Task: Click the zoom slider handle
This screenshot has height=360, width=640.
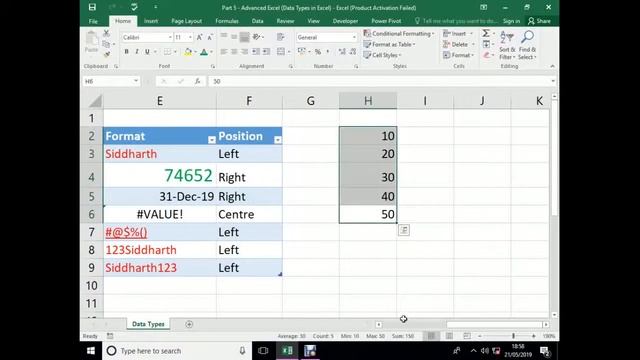Action: (513, 336)
